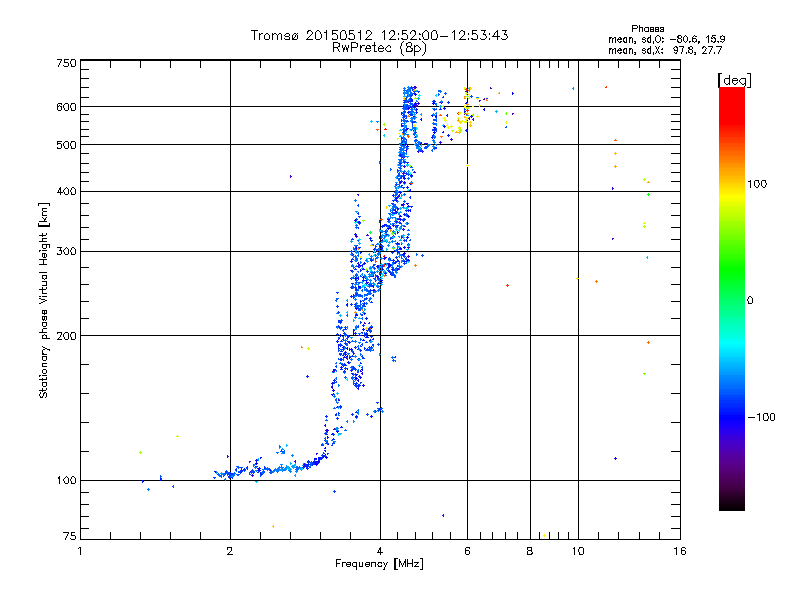This screenshot has width=800, height=600.
Task: Click the x-axis tick label '1'
Action: coord(80,551)
